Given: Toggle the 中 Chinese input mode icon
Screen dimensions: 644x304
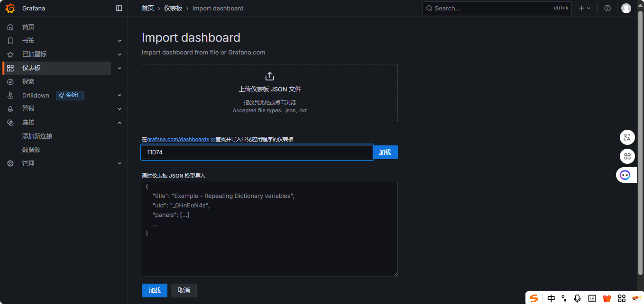Looking at the screenshot, I should coord(551,298).
